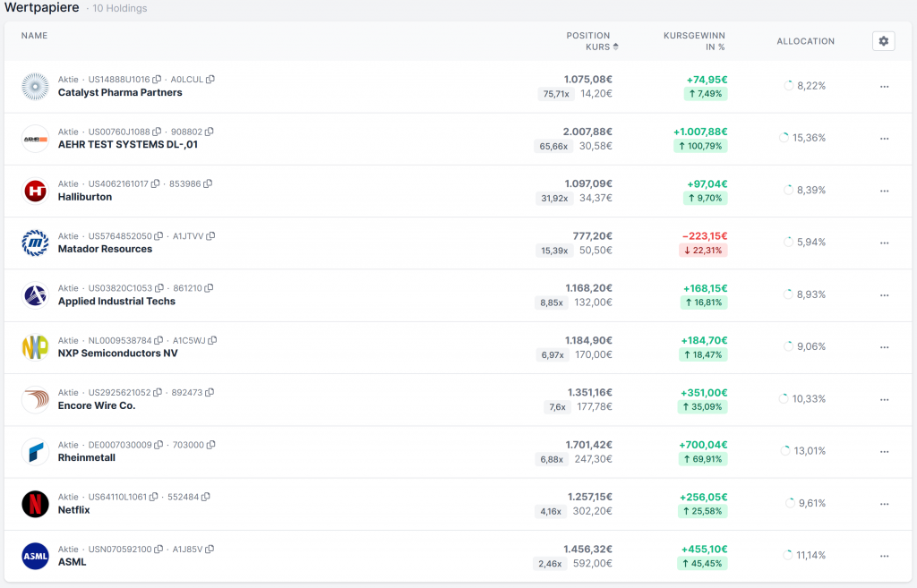Copy ASML ISIN USN070592100
The image size is (917, 588).
pyautogui.click(x=159, y=549)
